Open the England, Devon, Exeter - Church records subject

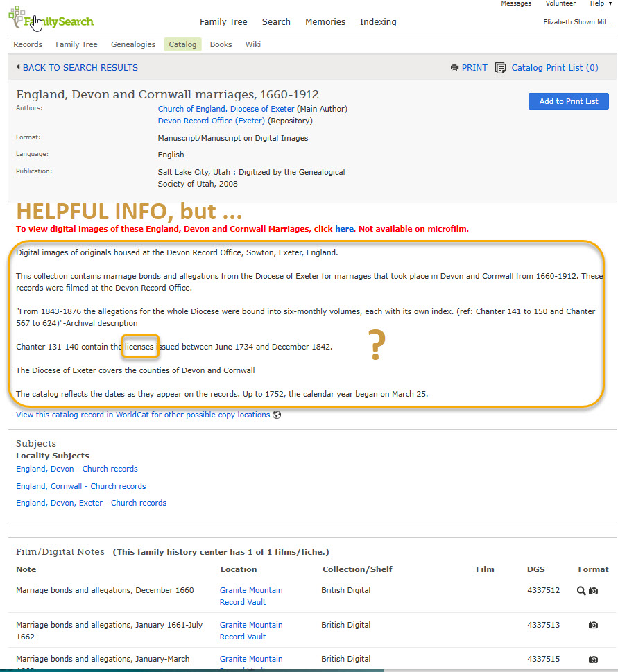[x=92, y=503]
